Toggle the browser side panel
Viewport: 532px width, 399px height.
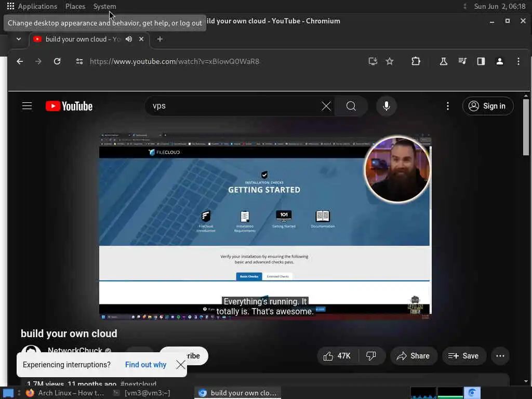coord(481,61)
